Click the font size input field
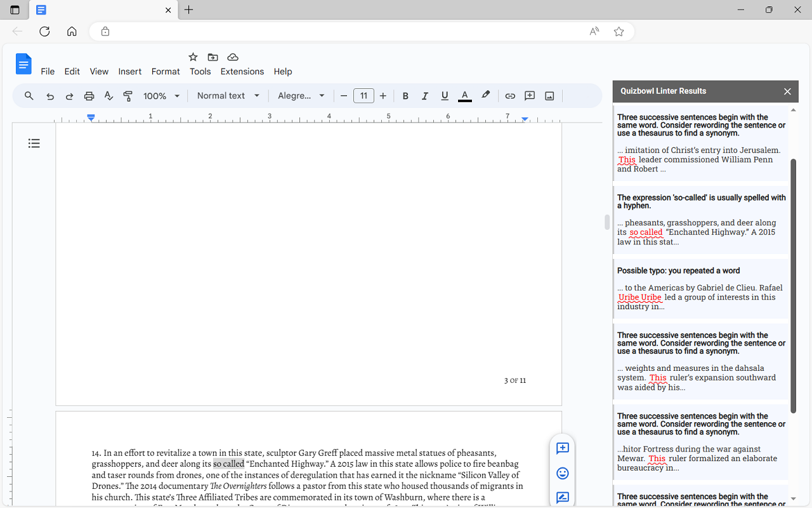812x508 pixels. click(363, 96)
